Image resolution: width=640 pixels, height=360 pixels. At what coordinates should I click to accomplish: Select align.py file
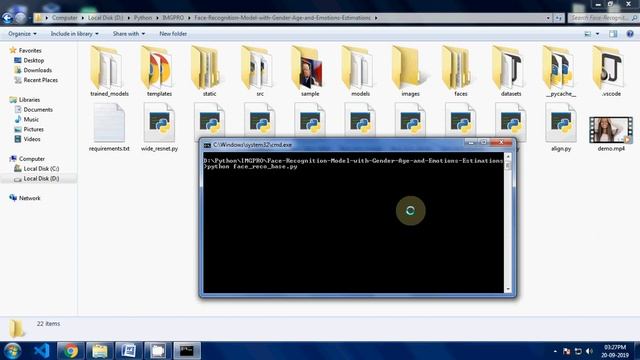coord(561,127)
